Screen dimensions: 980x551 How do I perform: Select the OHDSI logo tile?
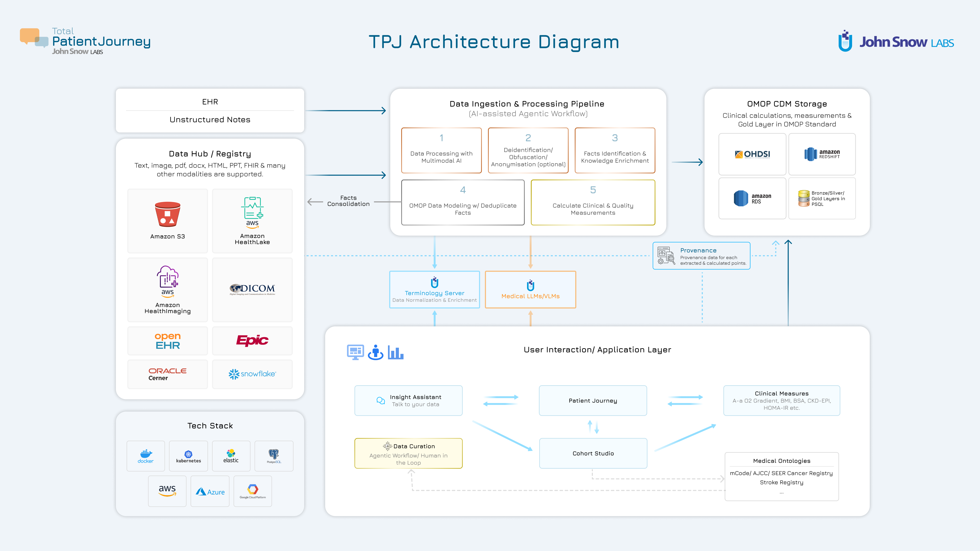point(752,154)
